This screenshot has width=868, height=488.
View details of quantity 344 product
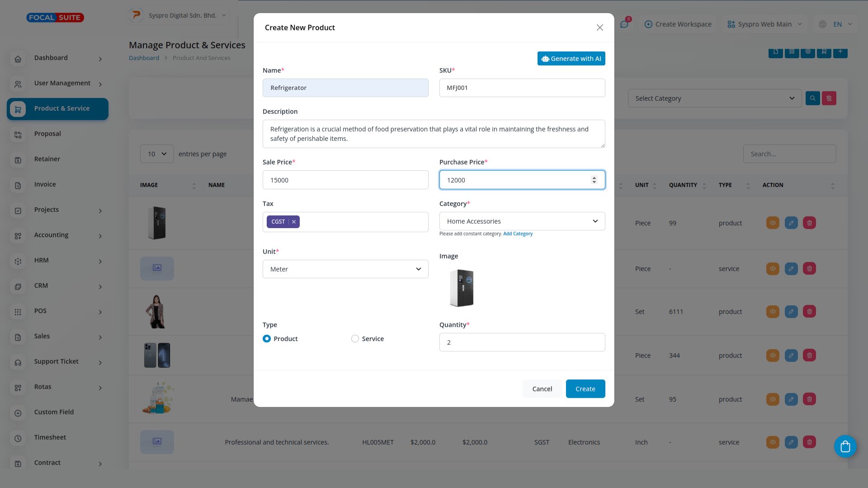point(773,355)
